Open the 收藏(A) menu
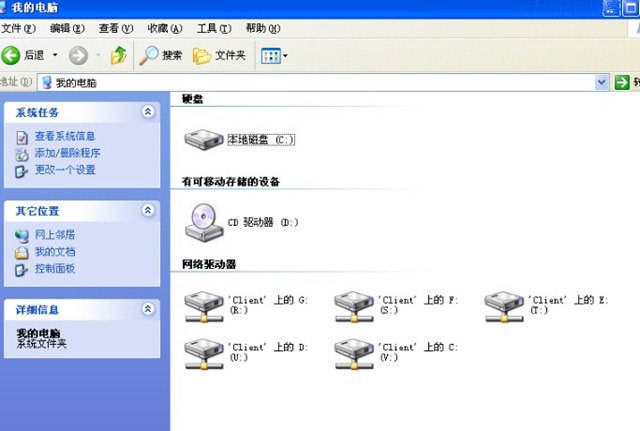Screen dimensions: 640x431 [164, 28]
